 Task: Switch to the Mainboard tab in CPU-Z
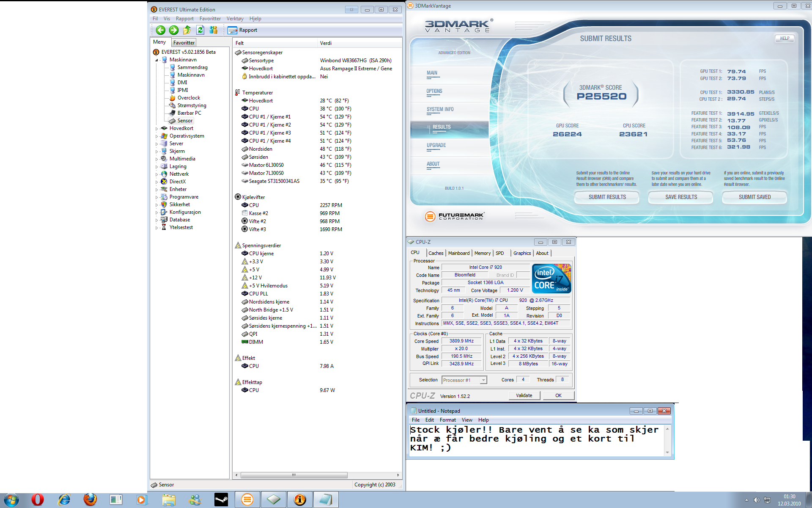pos(459,253)
